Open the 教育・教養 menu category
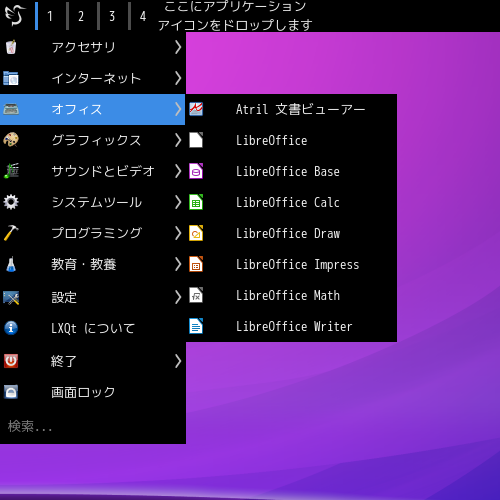The height and width of the screenshot is (500, 500). [92, 264]
